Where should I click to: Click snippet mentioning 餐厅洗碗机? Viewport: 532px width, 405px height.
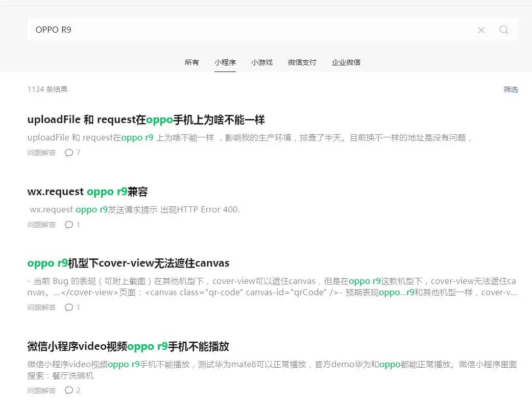point(272,370)
